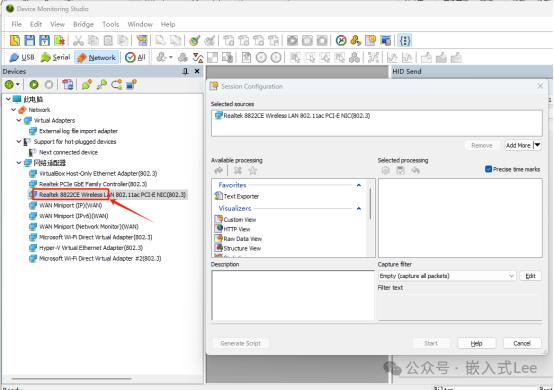Screen dimensions: 554x390
Task: Click the blue squares icon in Devices toolbar
Action: [131, 84]
